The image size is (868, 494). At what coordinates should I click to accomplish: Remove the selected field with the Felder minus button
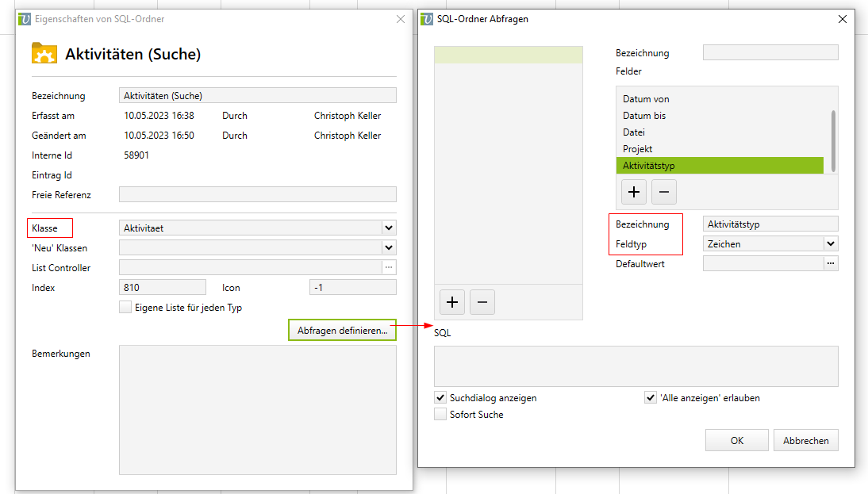click(663, 192)
